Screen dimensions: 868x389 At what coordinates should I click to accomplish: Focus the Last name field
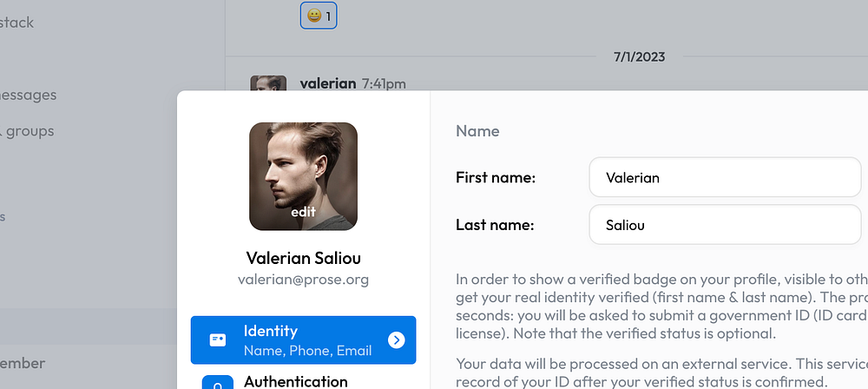724,226
